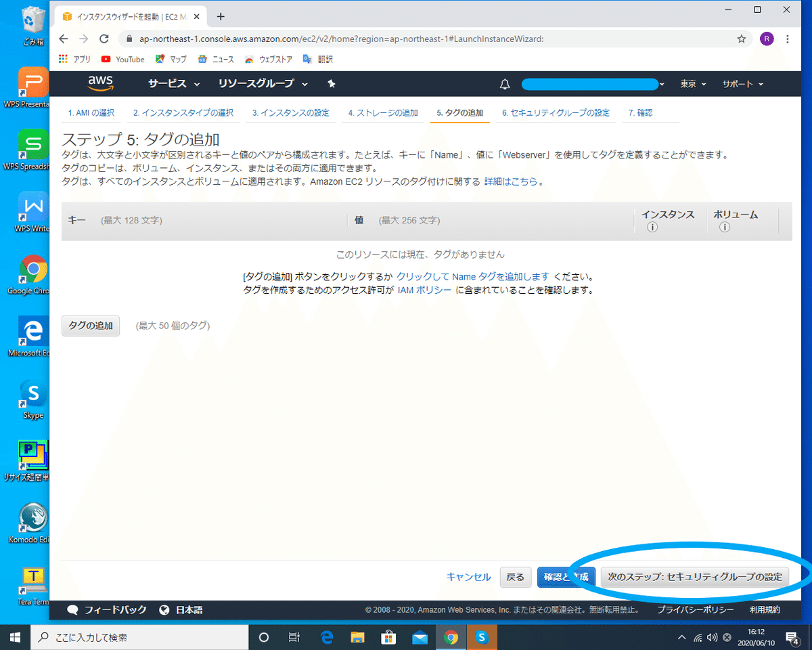Open the 東京 region dropdown
Viewport: 812px width, 650px height.
[694, 84]
